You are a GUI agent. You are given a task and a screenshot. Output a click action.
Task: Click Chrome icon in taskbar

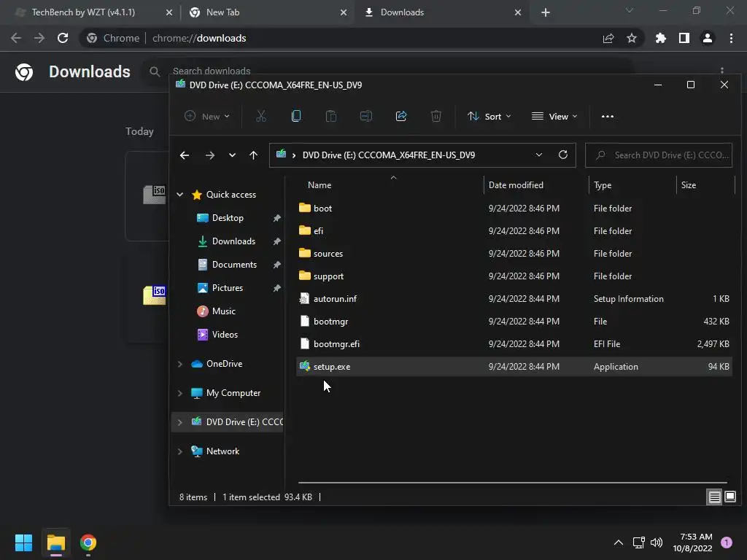pos(88,542)
